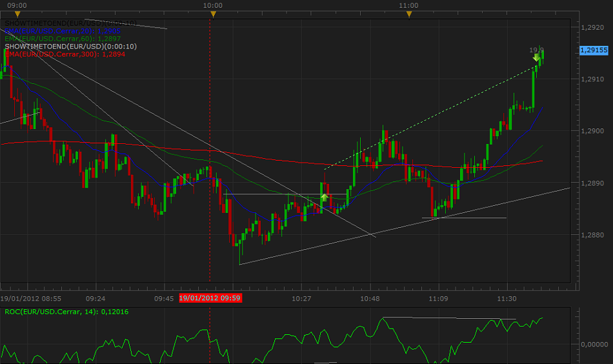The width and height of the screenshot is (613, 364).
Task: Click the 10:00 orange time marker triangle
Action: (214, 14)
